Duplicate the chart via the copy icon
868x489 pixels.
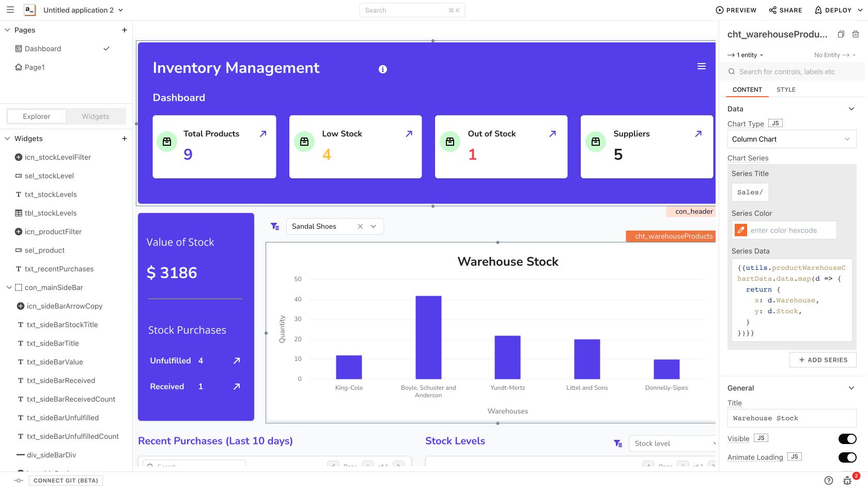(x=841, y=34)
